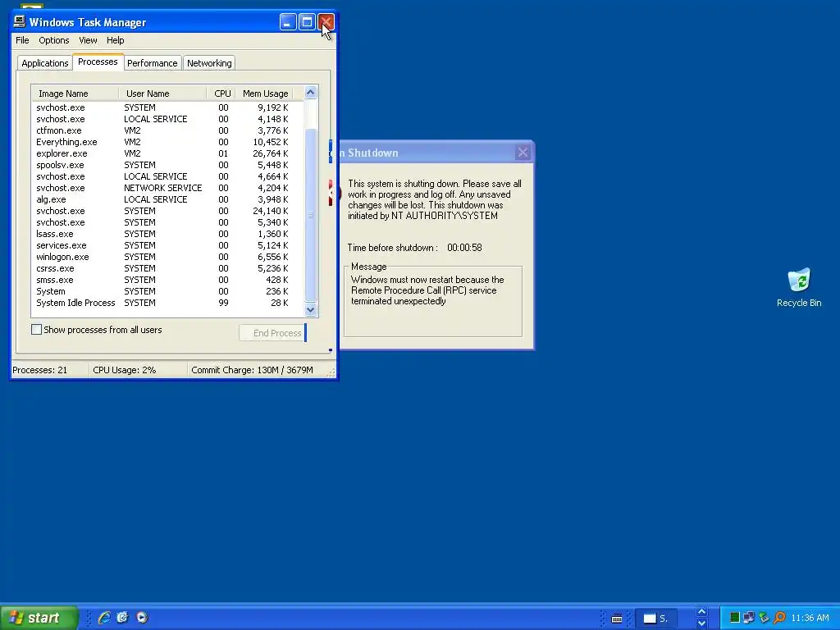Click the network computers tray icon

tap(749, 618)
